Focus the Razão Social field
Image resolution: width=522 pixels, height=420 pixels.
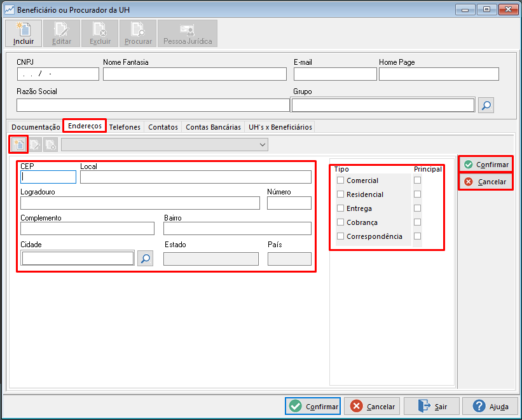pos(153,105)
